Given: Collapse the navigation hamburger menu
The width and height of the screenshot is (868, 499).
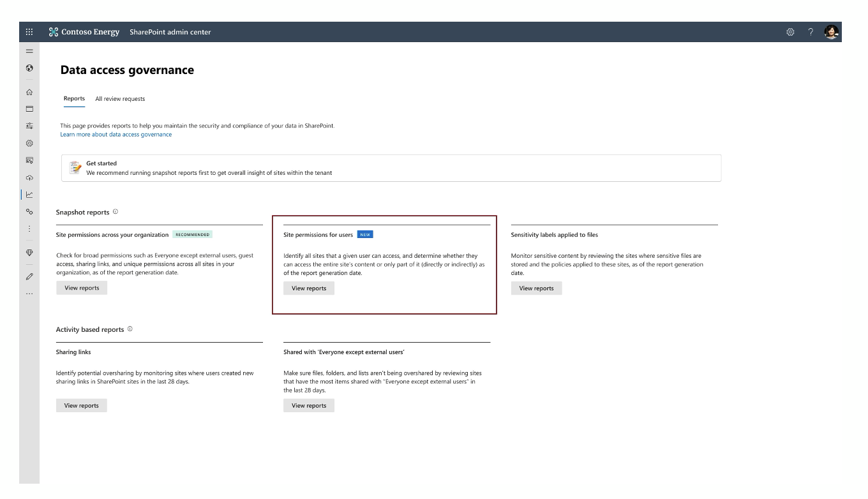Looking at the screenshot, I should pyautogui.click(x=29, y=50).
